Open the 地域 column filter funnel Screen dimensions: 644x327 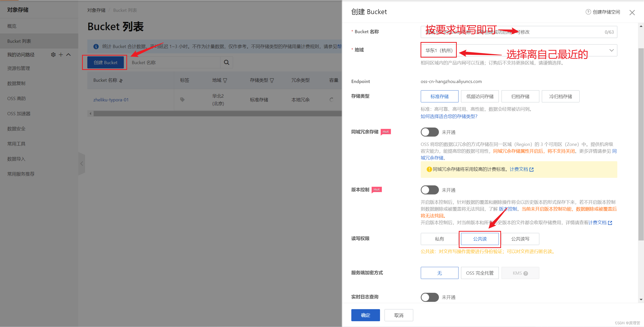(x=225, y=80)
